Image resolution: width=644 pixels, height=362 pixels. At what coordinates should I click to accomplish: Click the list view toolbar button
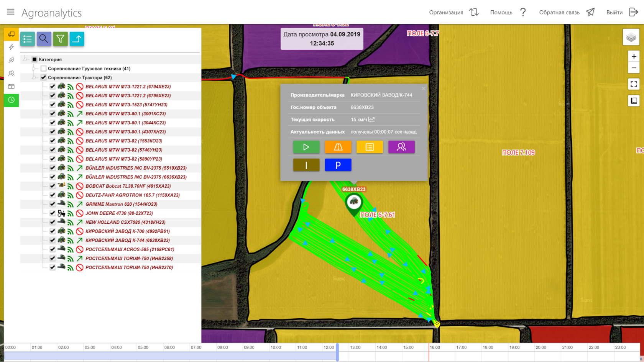[28, 39]
